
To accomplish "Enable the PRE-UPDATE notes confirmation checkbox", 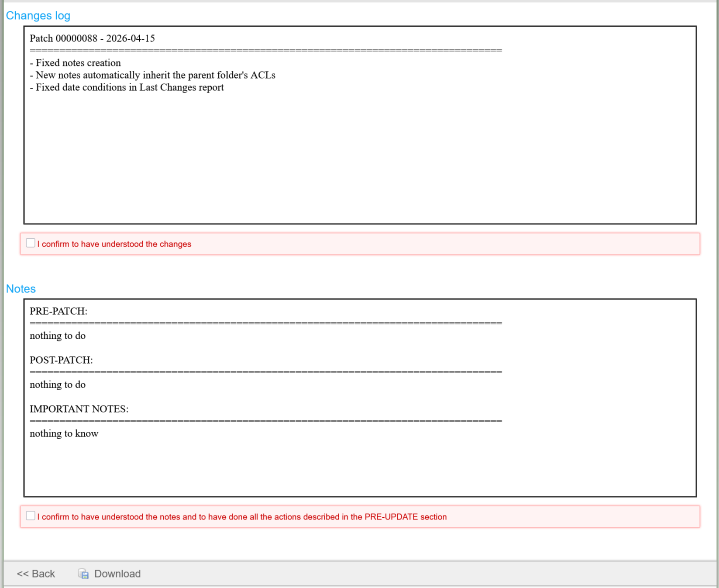I will point(31,516).
